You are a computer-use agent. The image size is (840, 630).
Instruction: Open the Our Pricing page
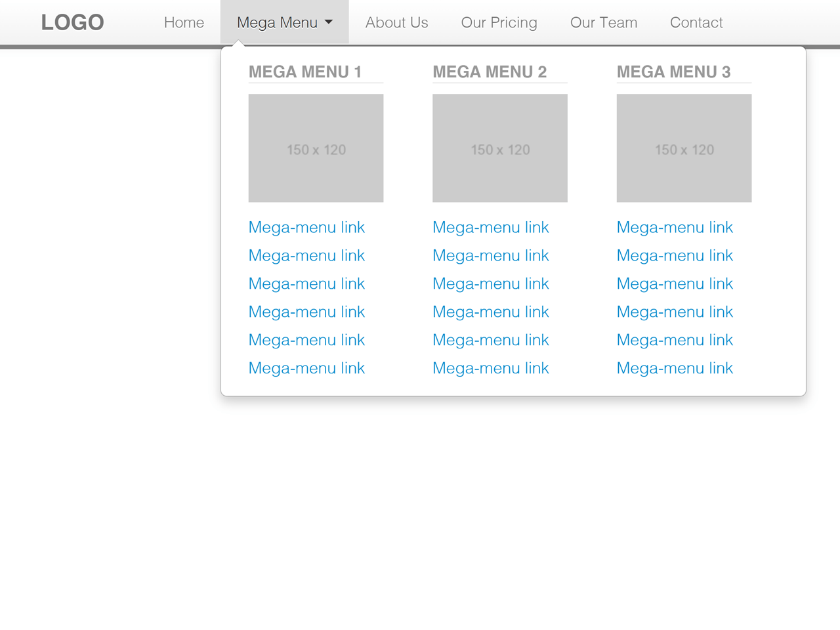[x=499, y=22]
